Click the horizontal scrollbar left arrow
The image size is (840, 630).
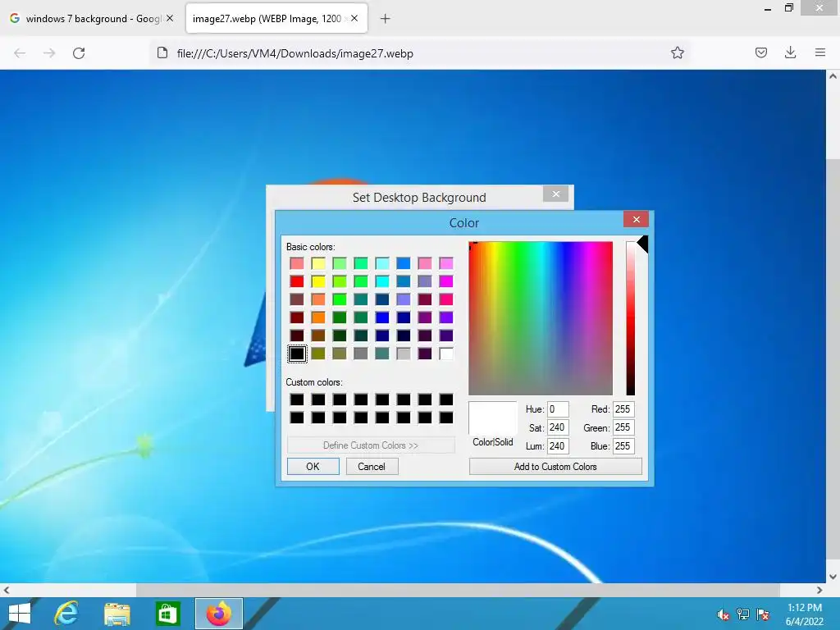7,591
